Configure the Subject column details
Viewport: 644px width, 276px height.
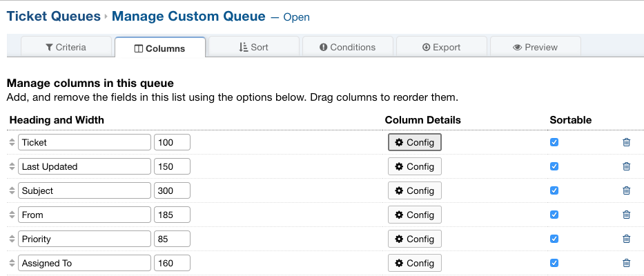coord(414,190)
